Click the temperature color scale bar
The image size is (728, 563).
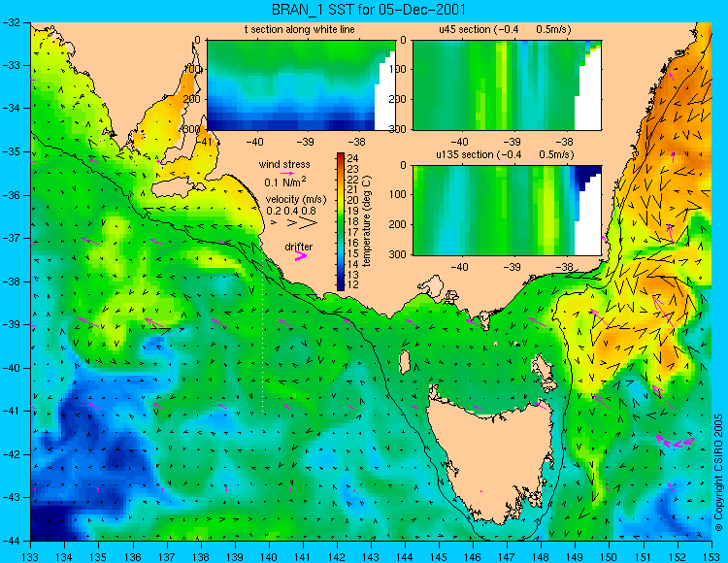pyautogui.click(x=341, y=221)
